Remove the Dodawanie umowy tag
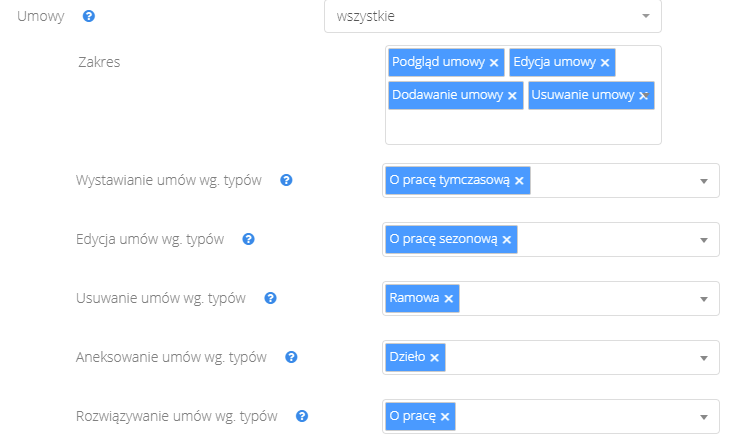The width and height of the screenshot is (739, 444). [x=512, y=96]
